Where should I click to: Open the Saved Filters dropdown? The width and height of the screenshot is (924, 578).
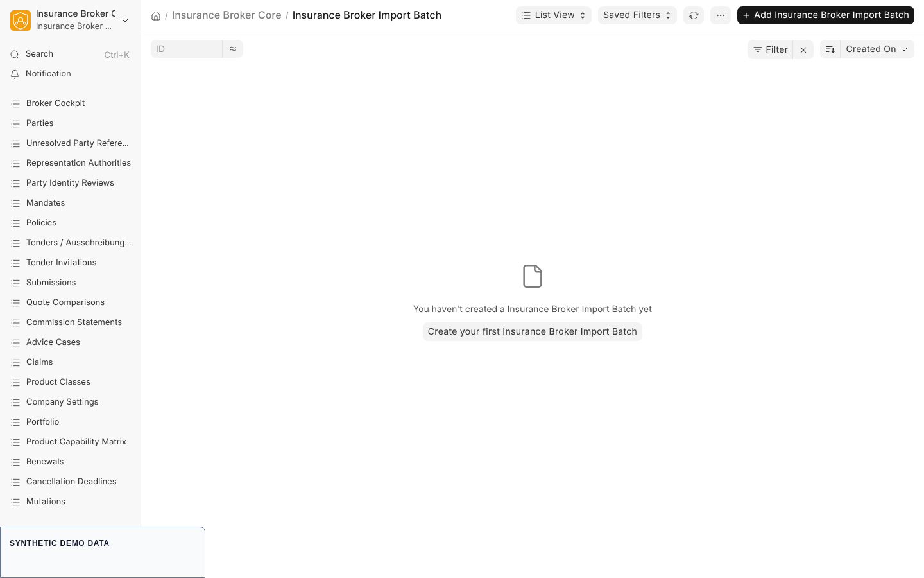pos(637,15)
